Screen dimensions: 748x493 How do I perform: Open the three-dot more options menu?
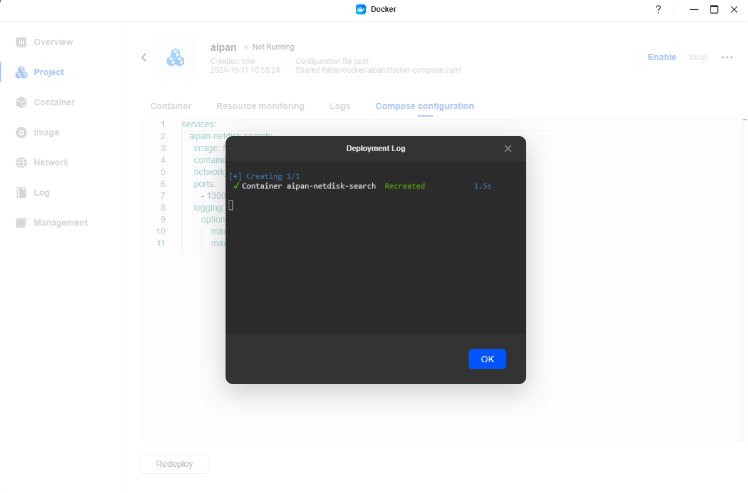click(x=727, y=57)
